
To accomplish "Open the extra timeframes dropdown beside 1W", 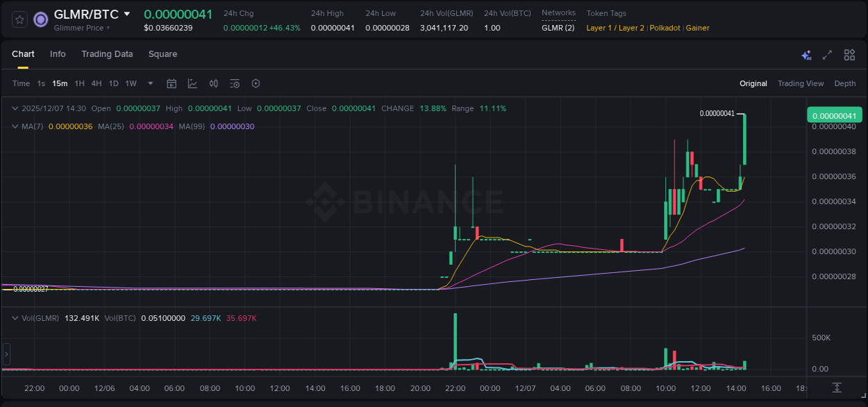I will point(149,83).
